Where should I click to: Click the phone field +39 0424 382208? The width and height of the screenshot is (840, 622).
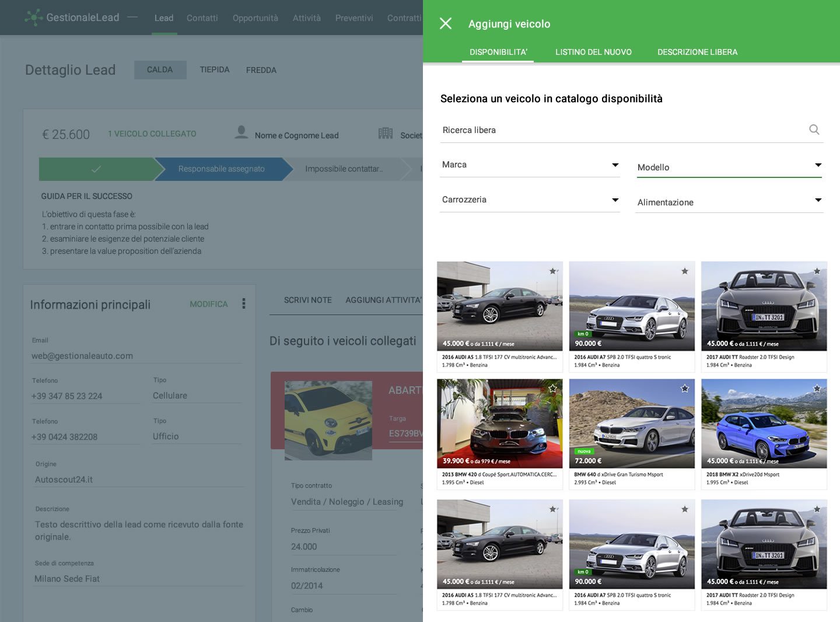pyautogui.click(x=85, y=437)
